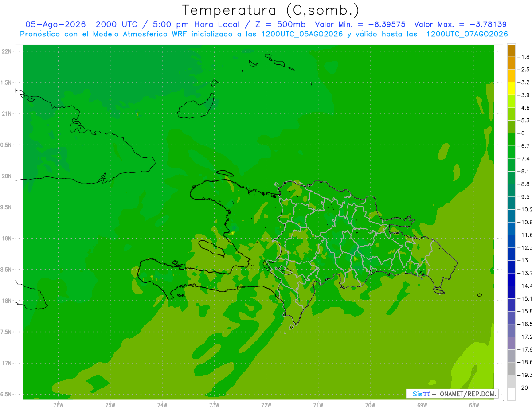Click the white swatch beside -20
532x411 pixels.
[511, 394]
